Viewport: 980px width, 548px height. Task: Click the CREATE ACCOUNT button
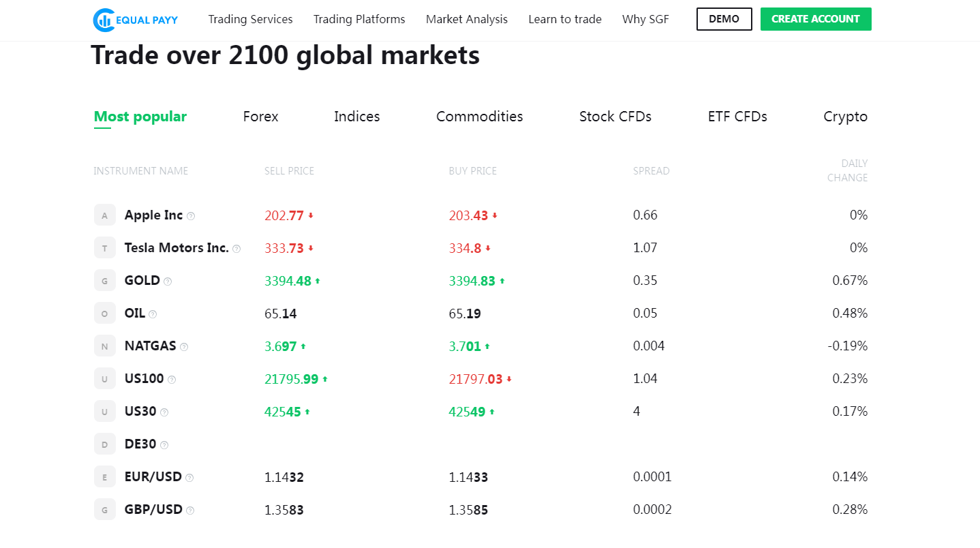tap(815, 19)
